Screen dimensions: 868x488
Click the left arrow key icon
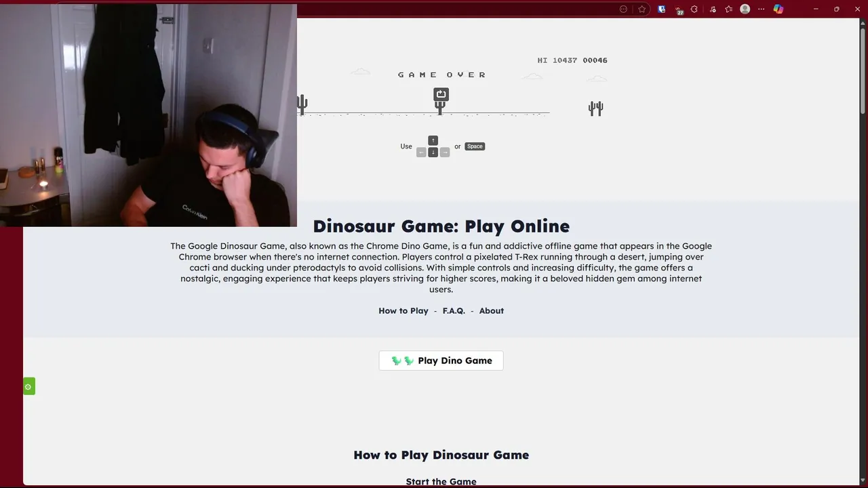click(x=421, y=152)
